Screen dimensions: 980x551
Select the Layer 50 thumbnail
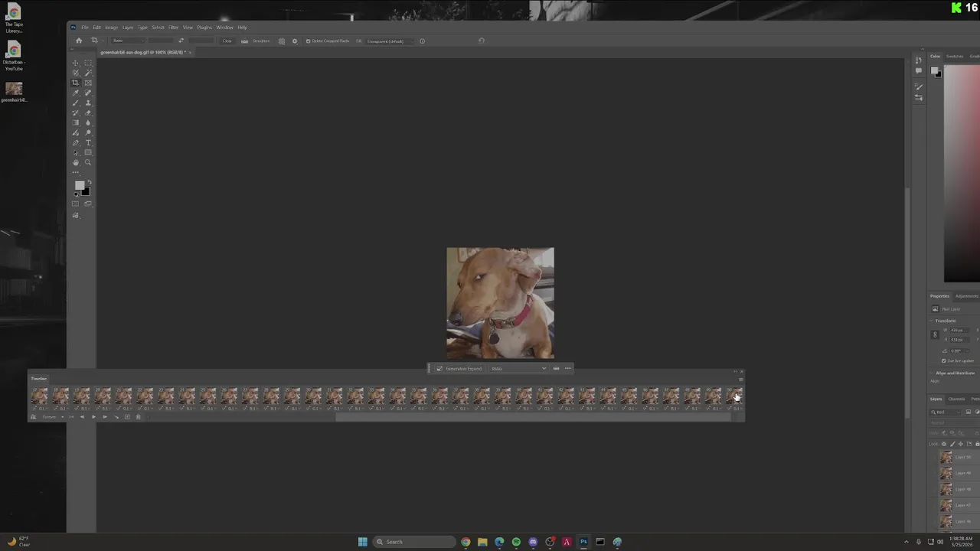pos(946,457)
